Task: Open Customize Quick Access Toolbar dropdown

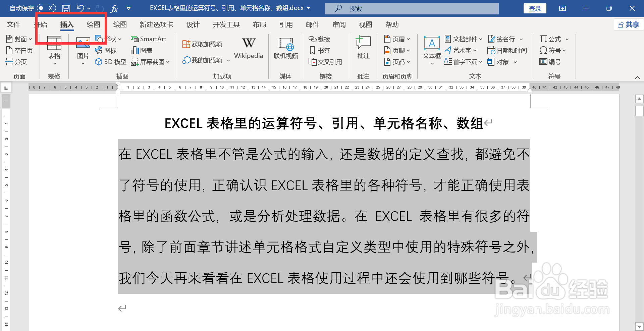Action: coord(128,8)
